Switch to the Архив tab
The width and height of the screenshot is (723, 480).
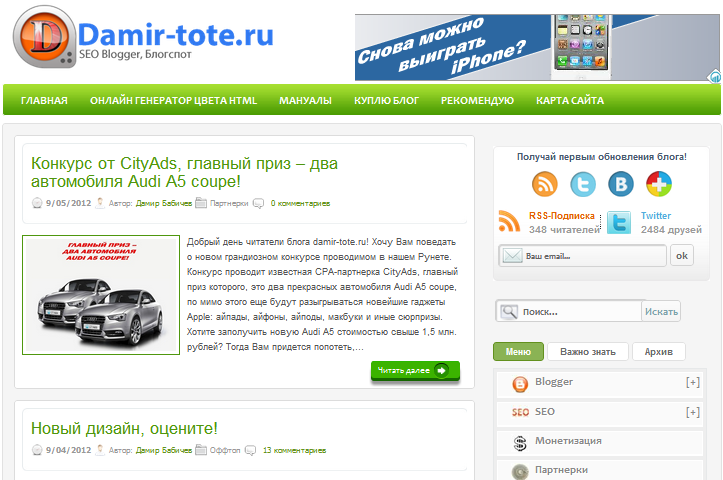pyautogui.click(x=658, y=352)
